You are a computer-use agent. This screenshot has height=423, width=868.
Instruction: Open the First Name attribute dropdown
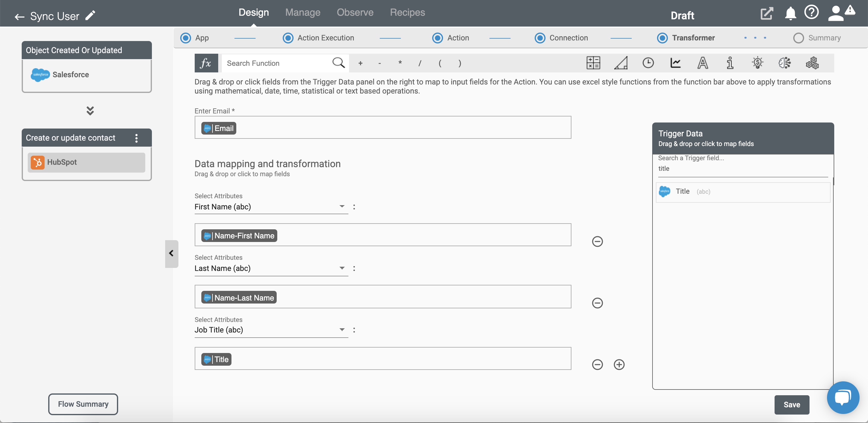(342, 206)
